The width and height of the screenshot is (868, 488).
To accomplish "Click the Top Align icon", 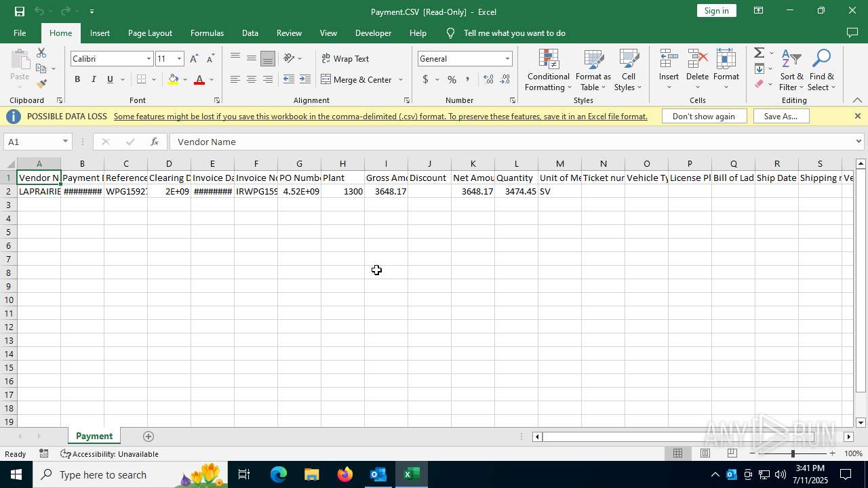I will 235,58.
